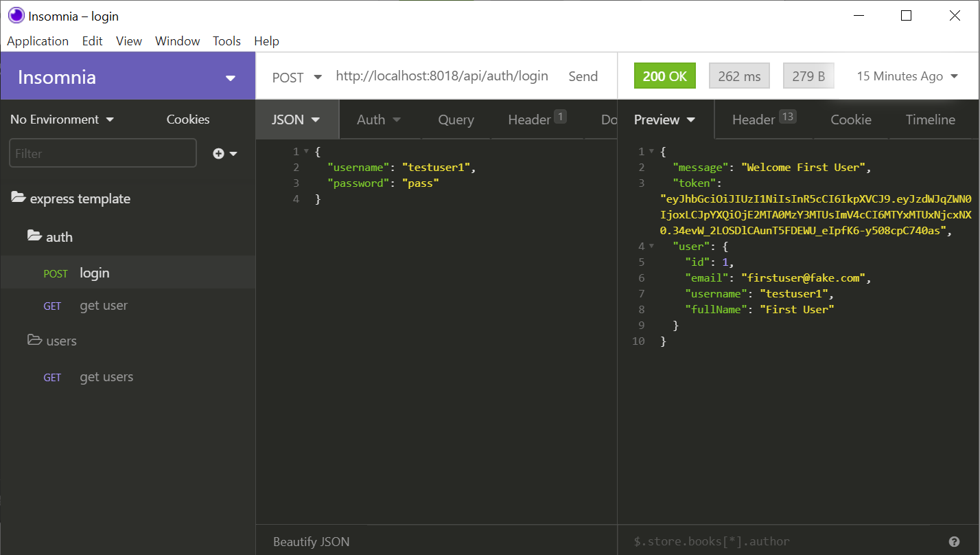
Task: Switch to the Cookie response tab
Action: click(851, 120)
